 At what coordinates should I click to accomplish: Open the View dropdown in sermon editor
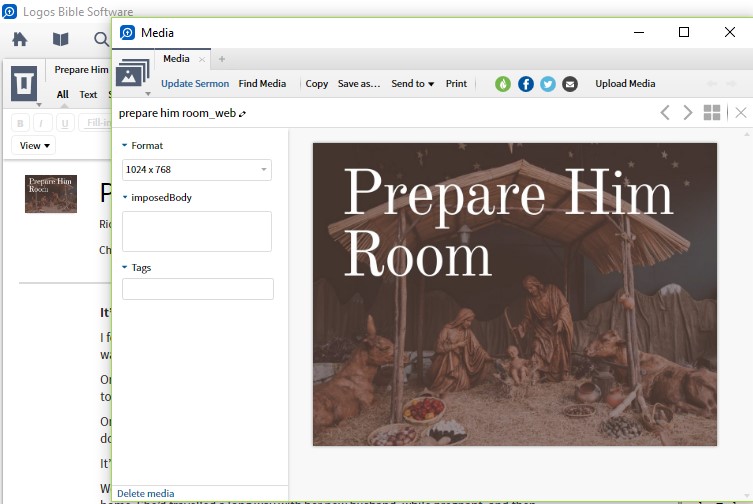34,146
